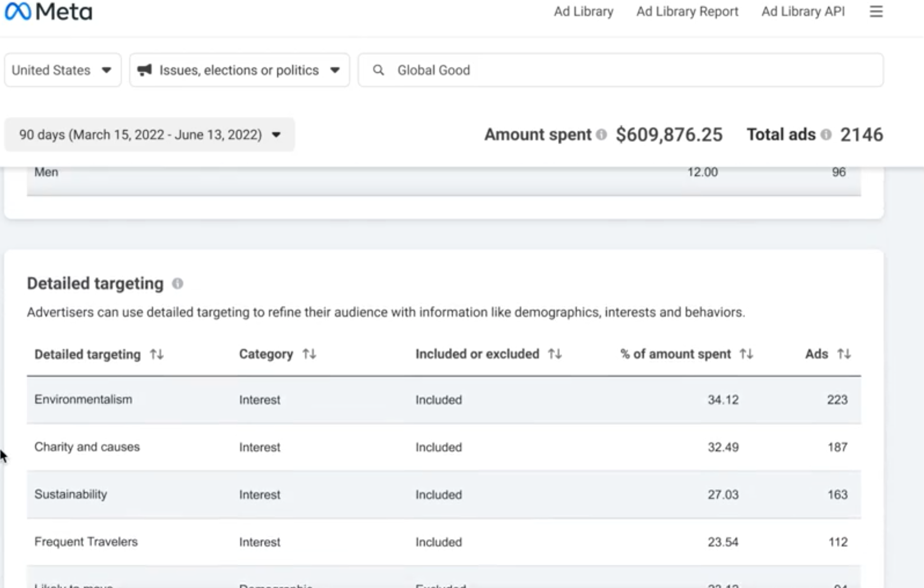This screenshot has height=588, width=924.
Task: Click the Amount spent info icon
Action: (601, 134)
